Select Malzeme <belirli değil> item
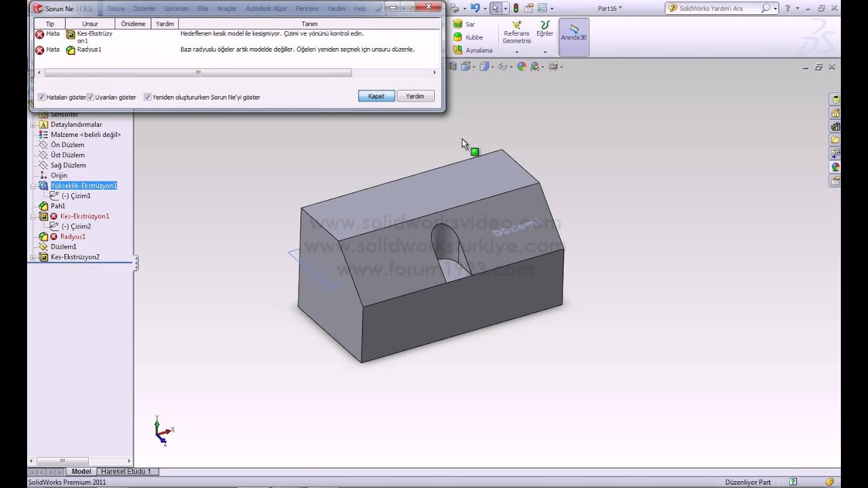The width and height of the screenshot is (868, 488). point(85,135)
